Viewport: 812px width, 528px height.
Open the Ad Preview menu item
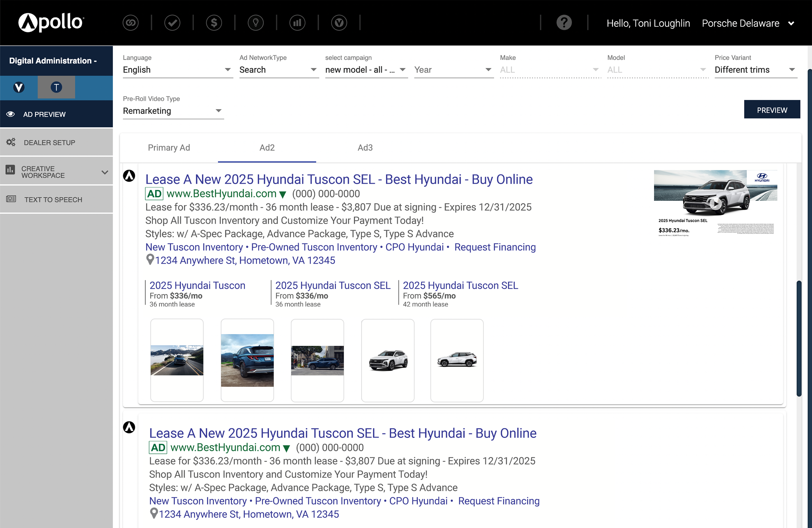coord(56,114)
